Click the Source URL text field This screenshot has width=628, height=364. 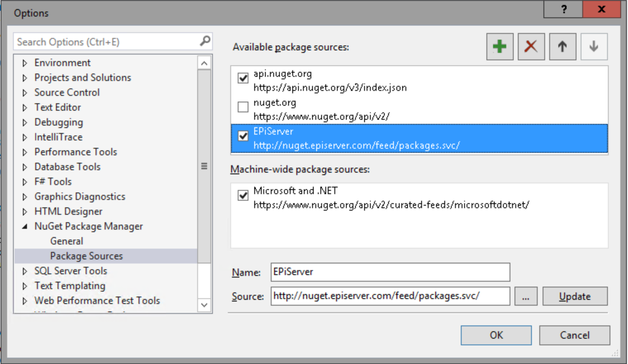click(x=390, y=296)
